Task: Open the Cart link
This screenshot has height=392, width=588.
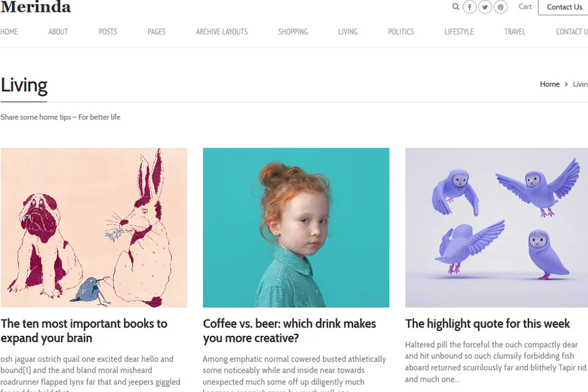Action: tap(525, 7)
